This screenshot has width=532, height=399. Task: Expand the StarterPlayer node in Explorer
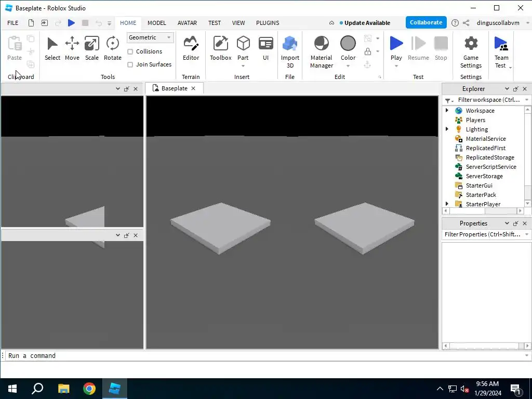point(447,204)
